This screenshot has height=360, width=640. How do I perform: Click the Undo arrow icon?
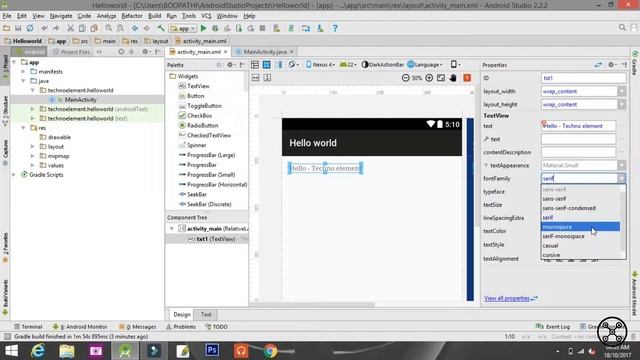point(44,28)
